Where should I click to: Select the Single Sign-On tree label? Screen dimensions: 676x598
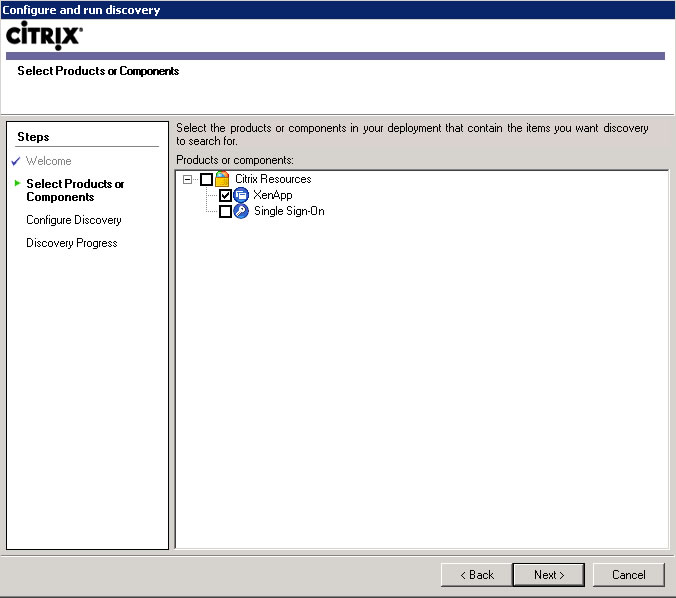[289, 211]
